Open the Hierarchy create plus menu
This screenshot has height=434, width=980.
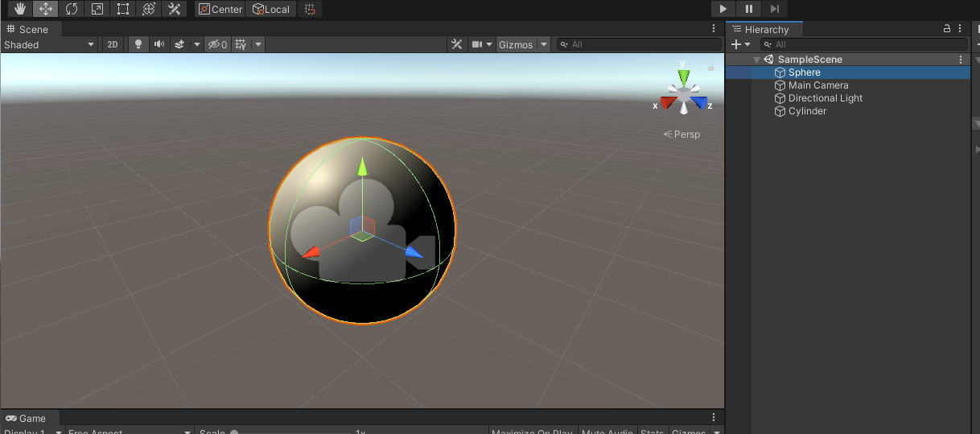[x=740, y=44]
